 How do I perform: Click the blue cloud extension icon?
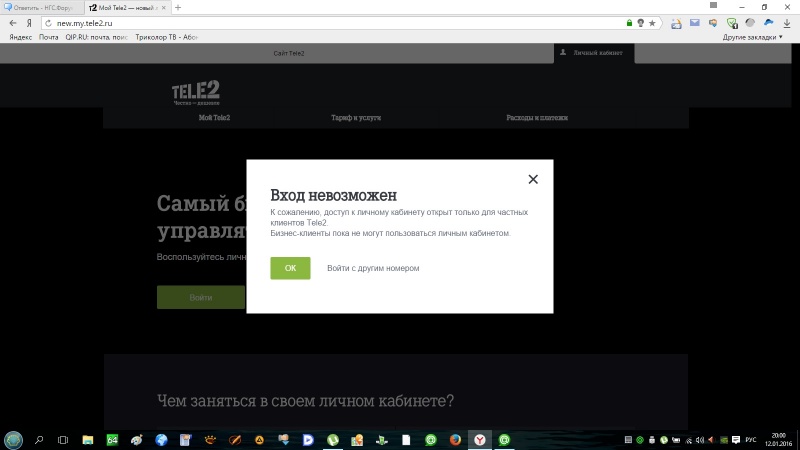(x=768, y=22)
